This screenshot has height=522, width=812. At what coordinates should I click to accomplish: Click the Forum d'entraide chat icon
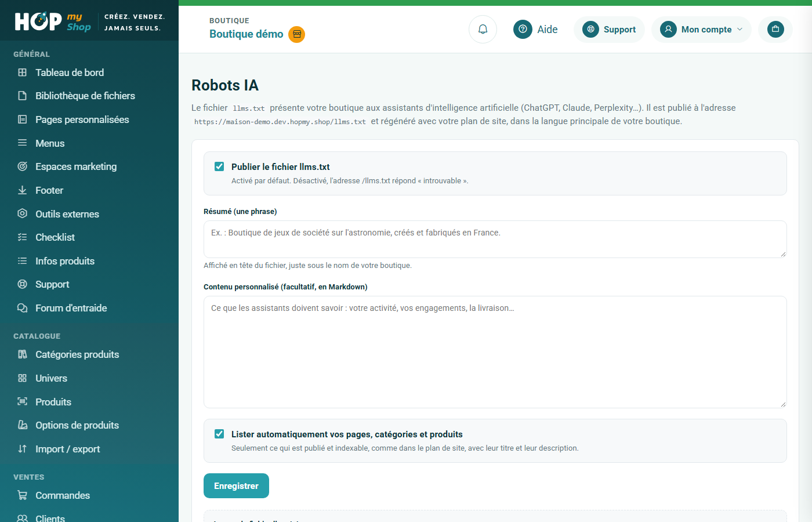(x=22, y=308)
